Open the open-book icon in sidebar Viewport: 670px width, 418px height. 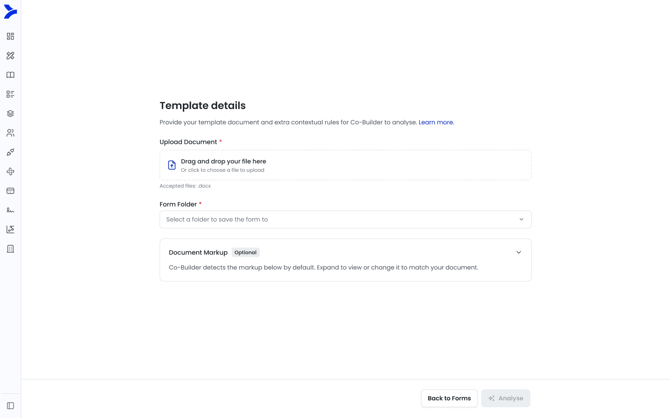pos(10,75)
